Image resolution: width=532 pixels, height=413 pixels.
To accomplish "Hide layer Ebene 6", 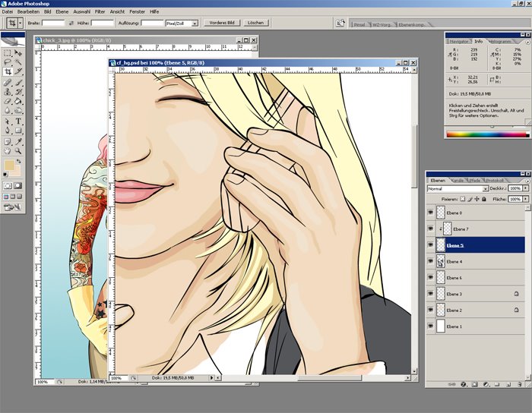I will point(431,277).
